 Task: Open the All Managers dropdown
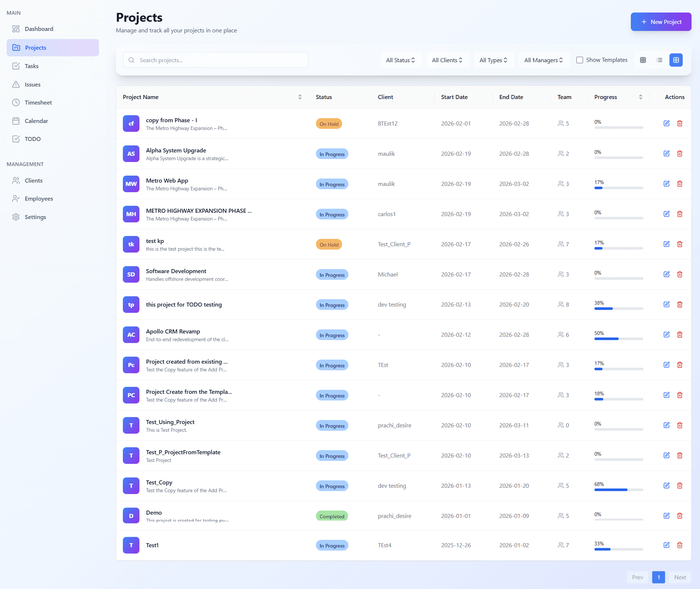coord(543,60)
